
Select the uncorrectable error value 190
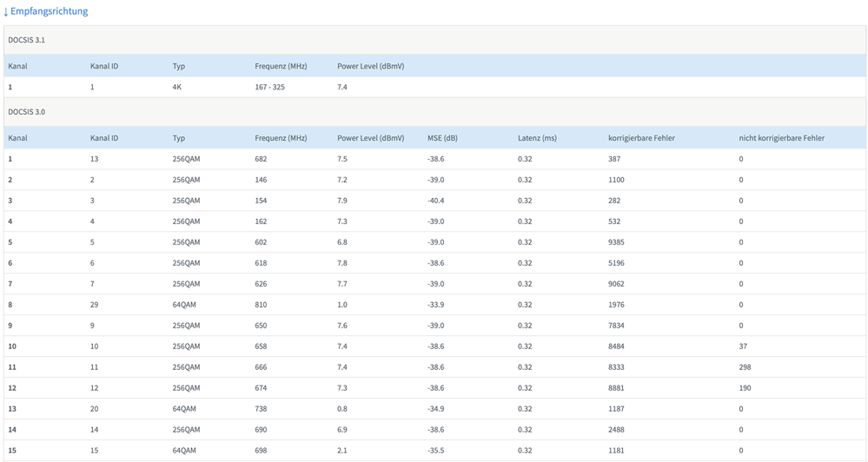745,388
